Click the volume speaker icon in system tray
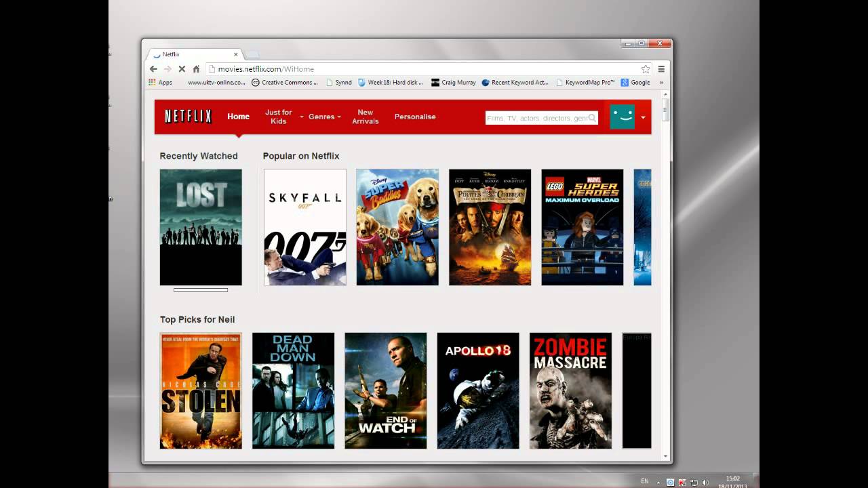 point(705,482)
